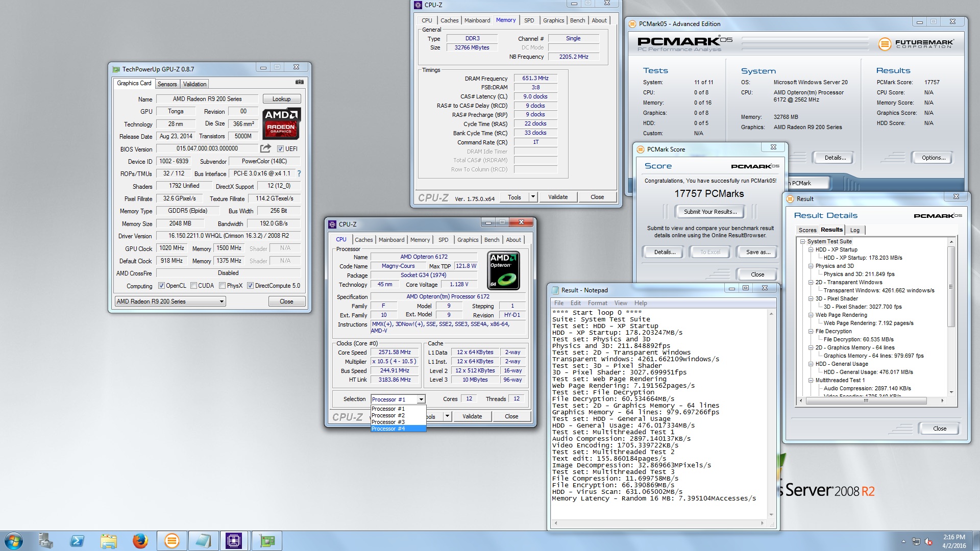The height and width of the screenshot is (551, 980).
Task: Click GPU-Z screenshot camera icon
Action: (x=300, y=82)
